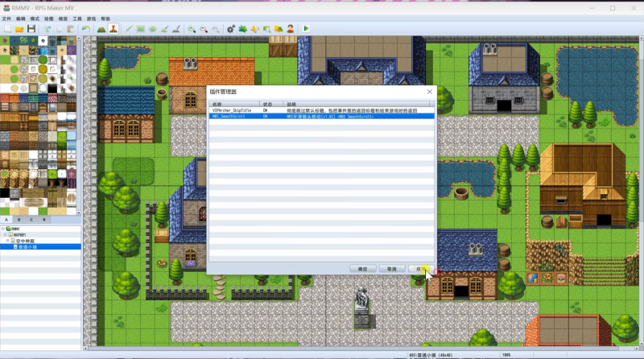This screenshot has width=644, height=359.
Task: Collapse the 空中神殿 map node
Action: [x=8, y=241]
